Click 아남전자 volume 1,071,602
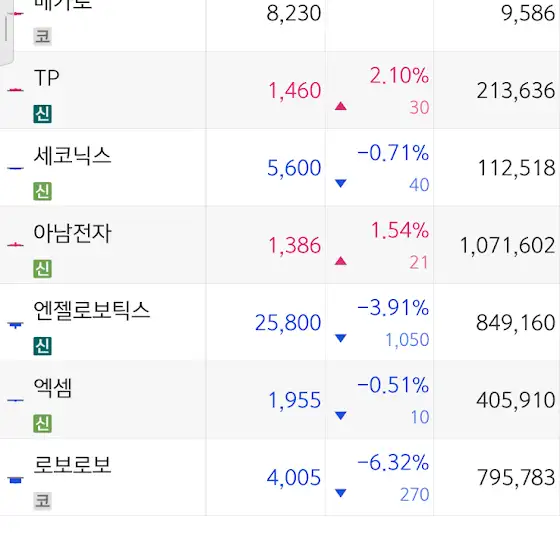 click(x=507, y=245)
